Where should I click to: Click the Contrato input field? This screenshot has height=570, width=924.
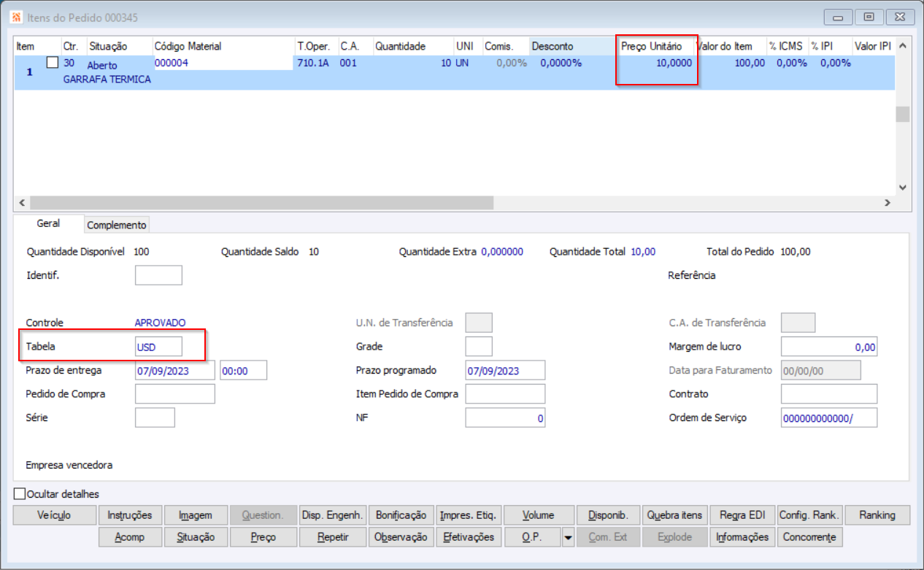tap(829, 394)
